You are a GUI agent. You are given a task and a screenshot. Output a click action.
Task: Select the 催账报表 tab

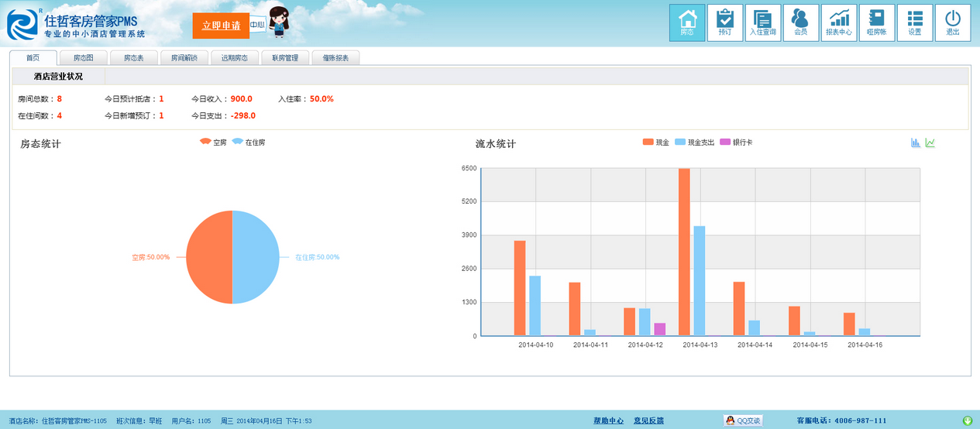point(335,58)
